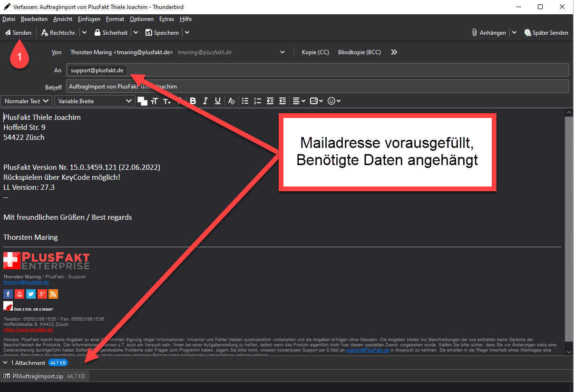Click the Später Senden button

coord(546,33)
